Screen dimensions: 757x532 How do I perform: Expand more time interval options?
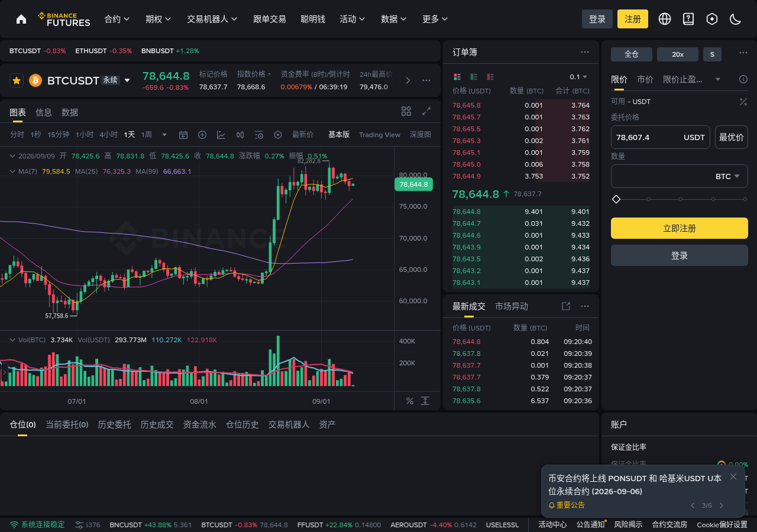click(x=164, y=135)
